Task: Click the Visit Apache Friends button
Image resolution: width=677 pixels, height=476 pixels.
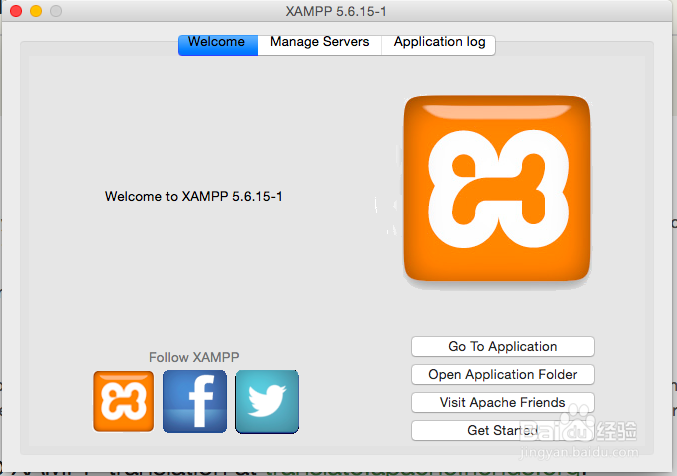Action: tap(503, 403)
